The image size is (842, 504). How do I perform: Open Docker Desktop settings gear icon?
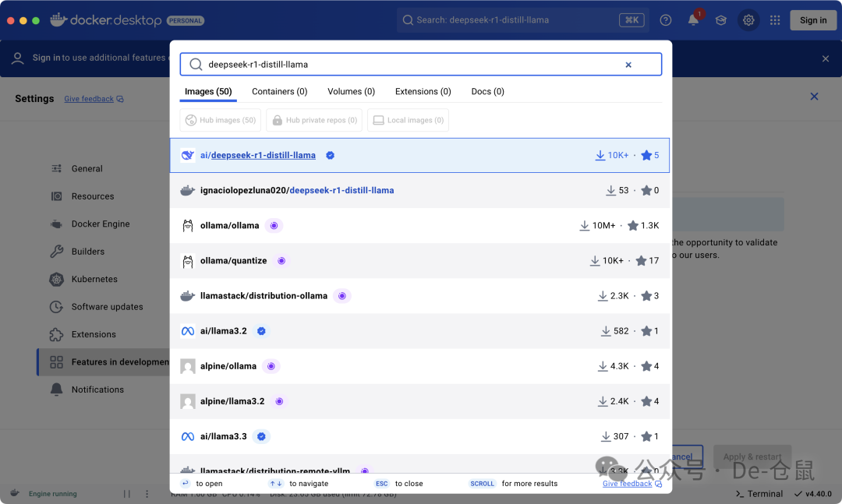(x=748, y=19)
